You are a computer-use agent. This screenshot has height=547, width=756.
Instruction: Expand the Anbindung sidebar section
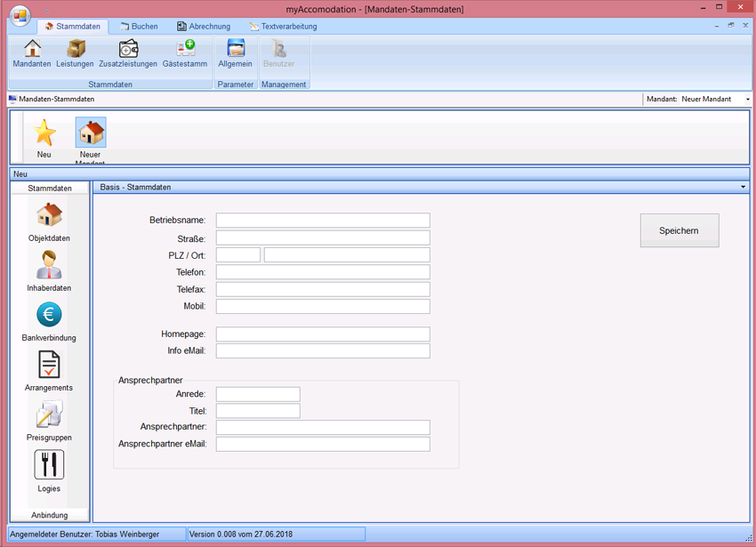point(50,515)
